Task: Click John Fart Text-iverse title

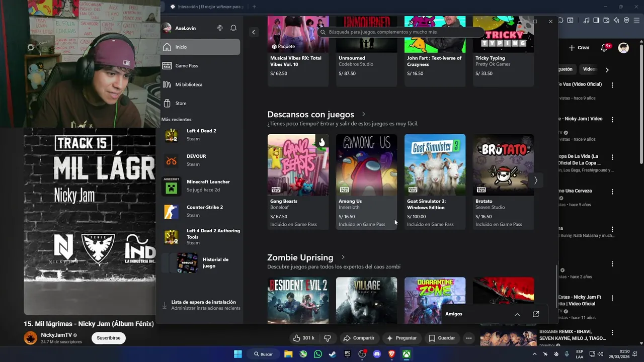Action: pyautogui.click(x=434, y=61)
